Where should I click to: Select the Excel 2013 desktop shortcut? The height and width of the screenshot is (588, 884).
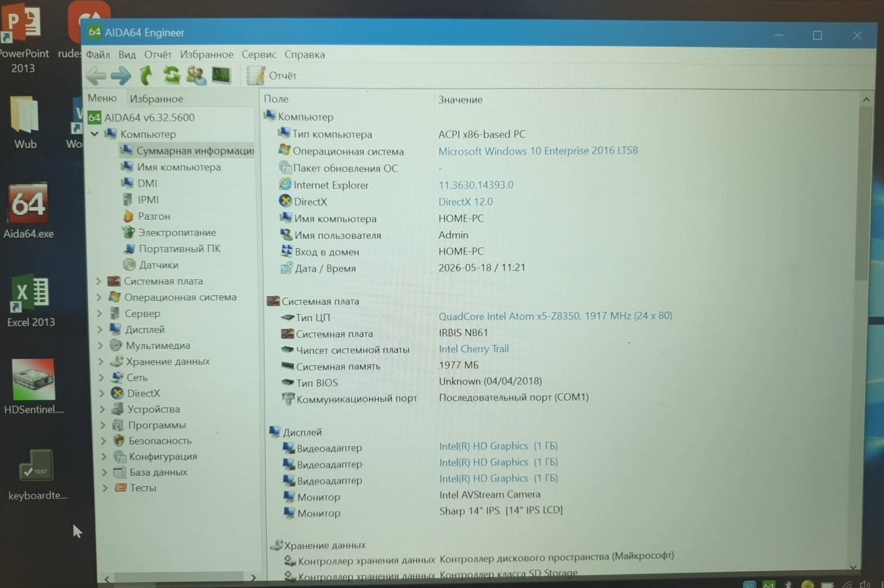point(31,301)
